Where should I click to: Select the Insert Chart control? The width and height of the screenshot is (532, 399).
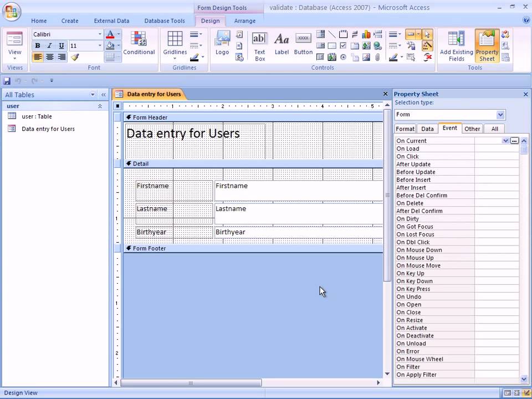coord(366,34)
